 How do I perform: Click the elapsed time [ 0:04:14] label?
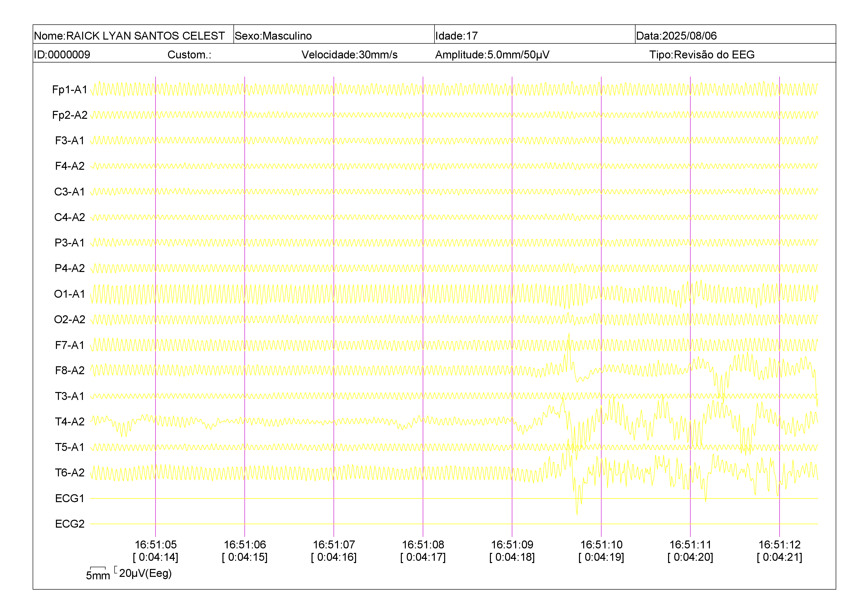155,557
